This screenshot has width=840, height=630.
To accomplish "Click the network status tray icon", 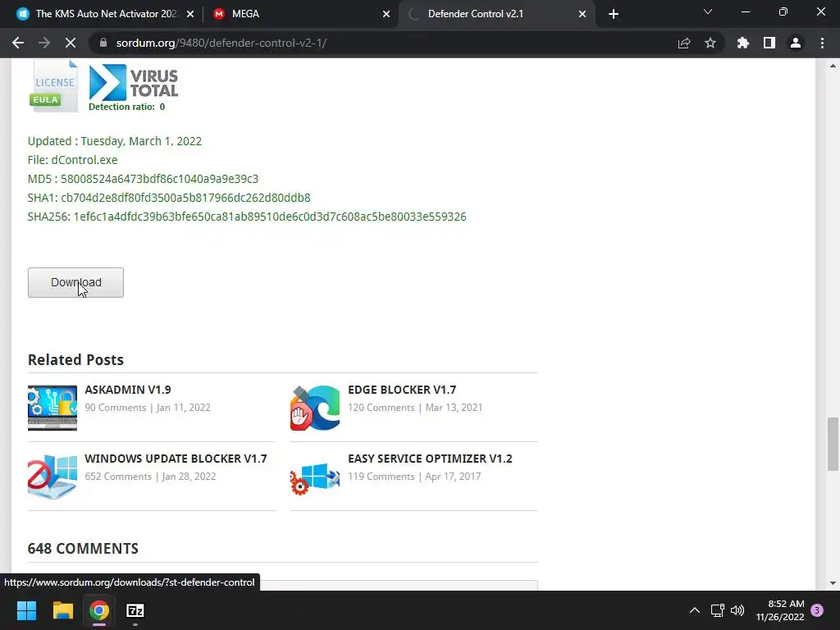I will point(717,610).
